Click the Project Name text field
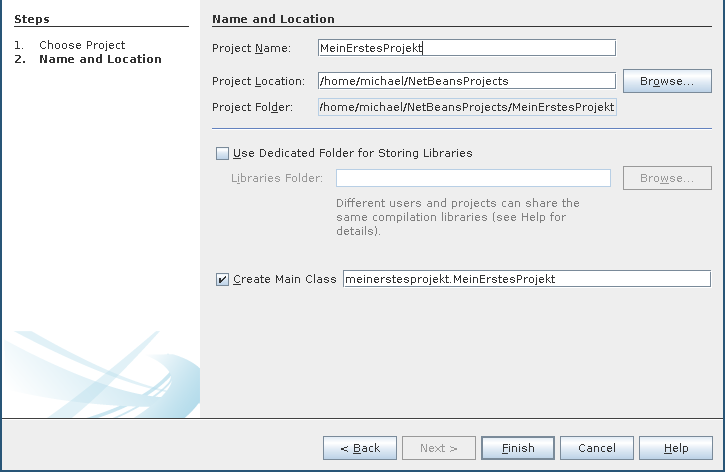The width and height of the screenshot is (725, 472). (x=466, y=48)
